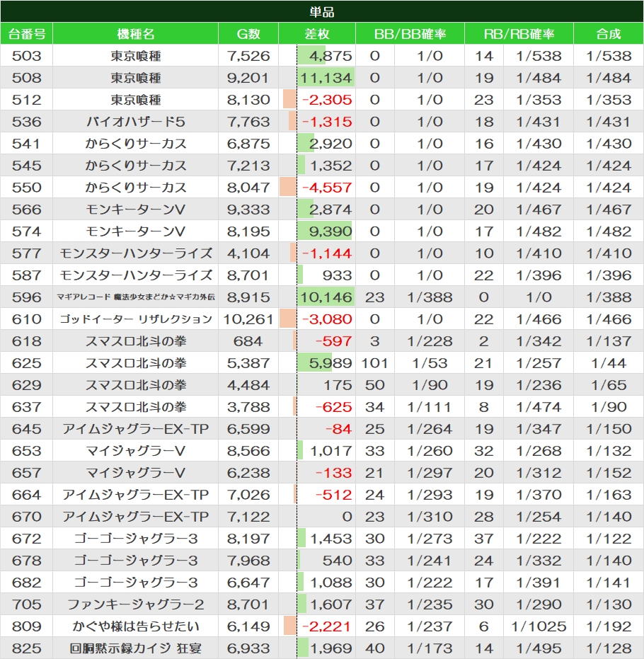Click the -84 difference value
This screenshot has height=659, width=644.
tap(338, 429)
